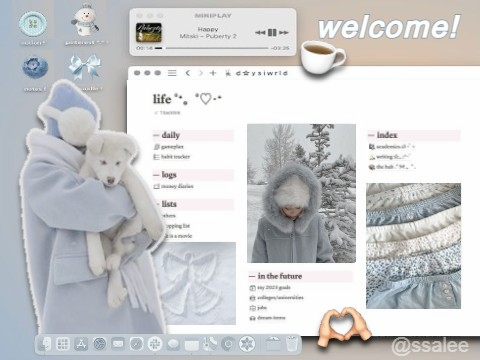Open Safari compass in the dock
Image resolution: width=480 pixels, height=360 pixels.
click(136, 344)
